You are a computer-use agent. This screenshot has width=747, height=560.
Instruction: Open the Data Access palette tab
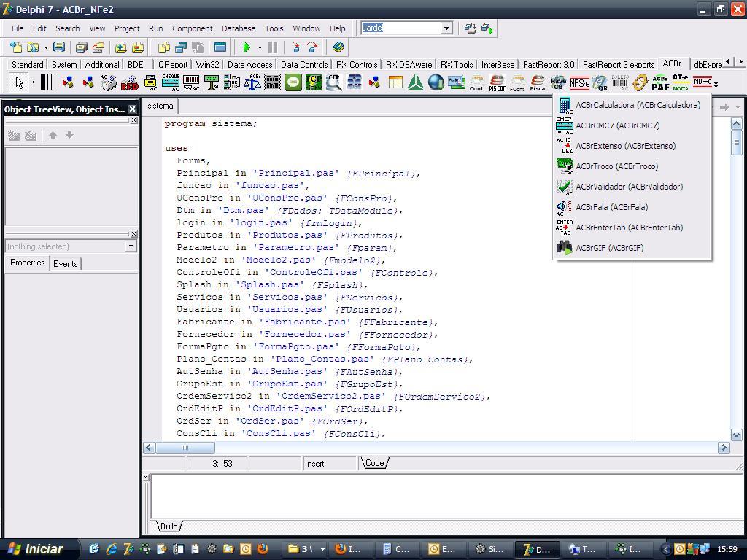coord(249,64)
